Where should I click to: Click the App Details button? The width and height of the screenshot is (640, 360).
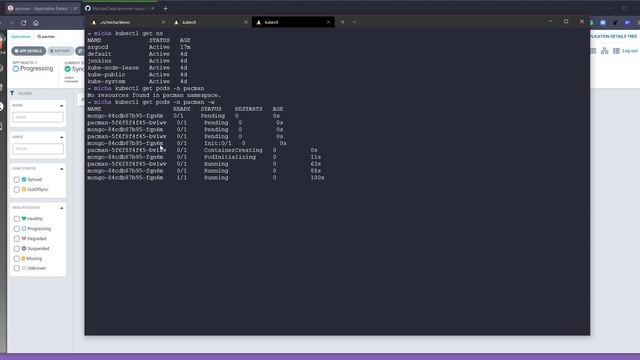[29, 51]
